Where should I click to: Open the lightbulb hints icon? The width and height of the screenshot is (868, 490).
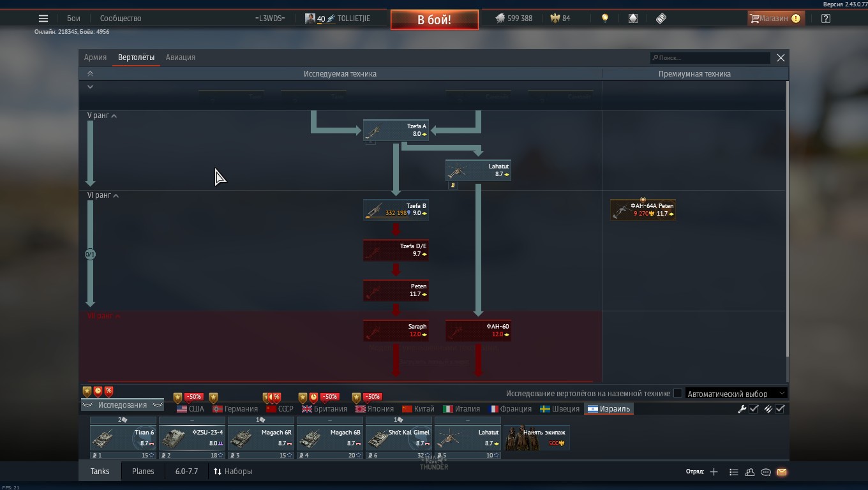point(605,19)
